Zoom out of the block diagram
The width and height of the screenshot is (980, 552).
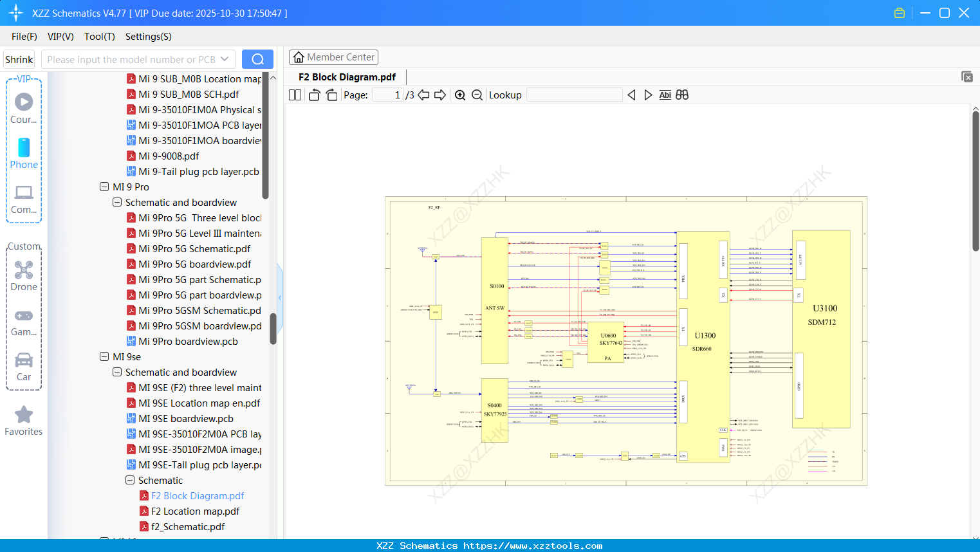pyautogui.click(x=477, y=95)
